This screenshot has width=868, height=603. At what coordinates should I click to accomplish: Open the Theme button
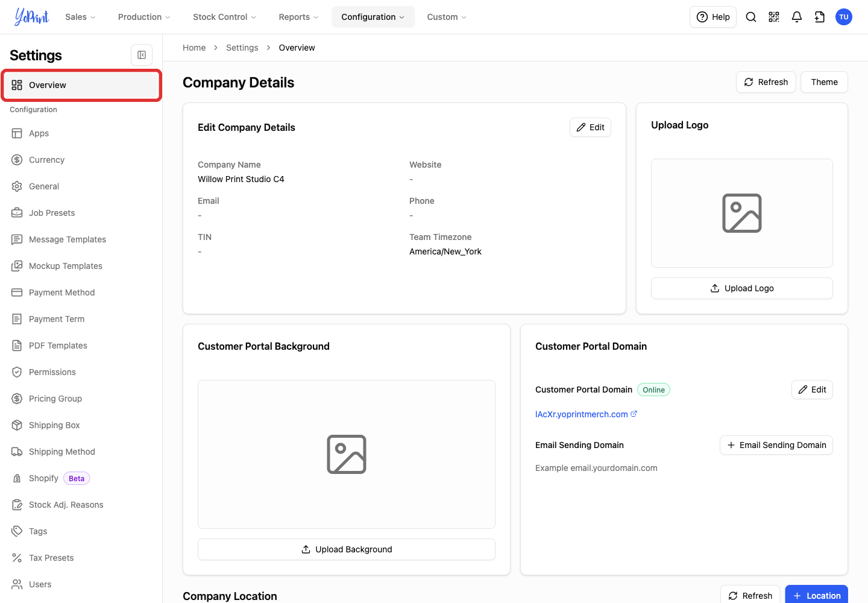(824, 82)
